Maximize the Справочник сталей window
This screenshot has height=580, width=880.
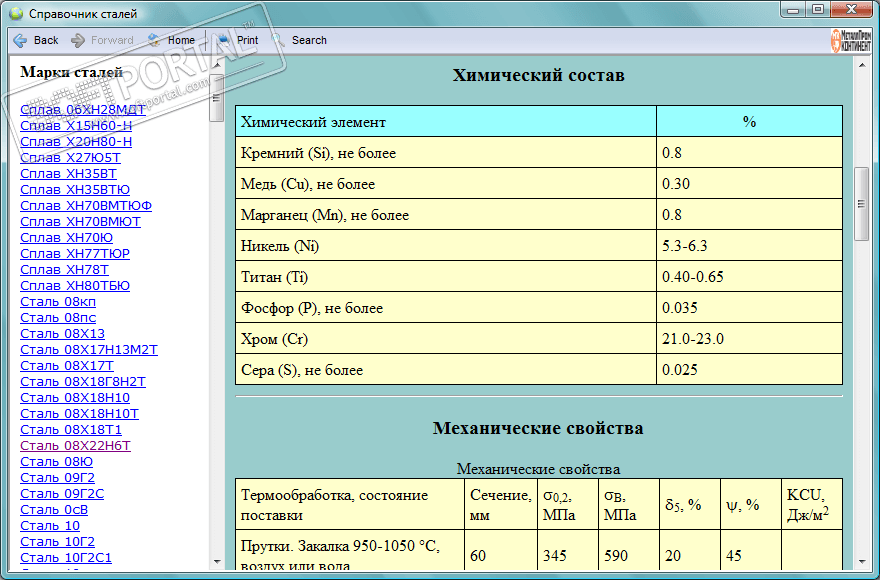pos(818,10)
